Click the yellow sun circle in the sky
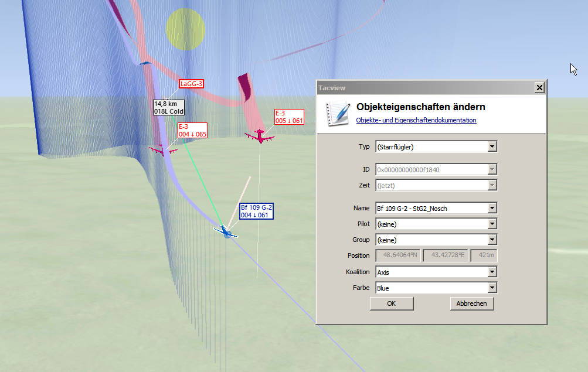This screenshot has height=372, width=588. click(x=185, y=27)
